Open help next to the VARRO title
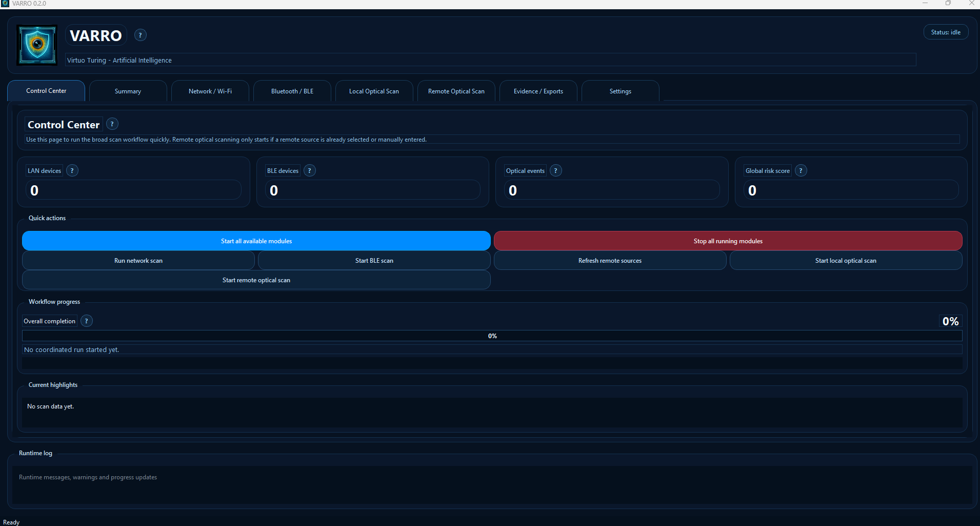Viewport: 980px width, 526px height. click(140, 35)
